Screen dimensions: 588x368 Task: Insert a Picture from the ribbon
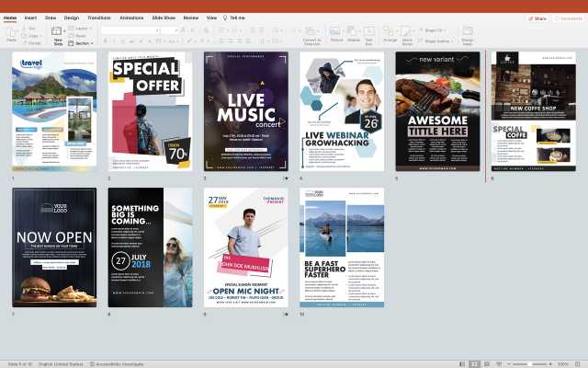click(336, 33)
